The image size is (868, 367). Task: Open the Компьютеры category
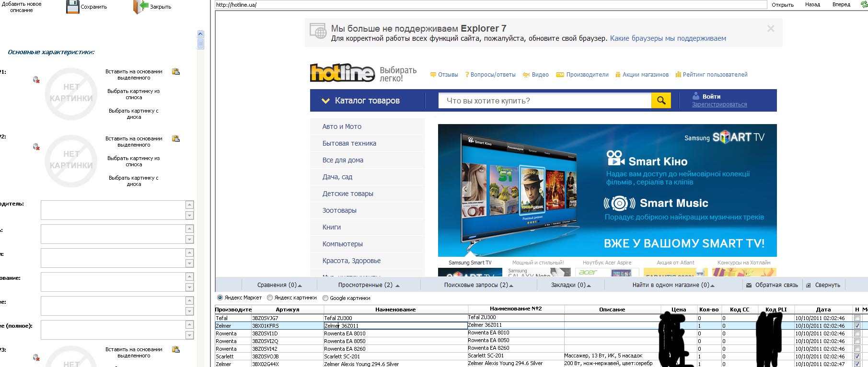pyautogui.click(x=342, y=244)
